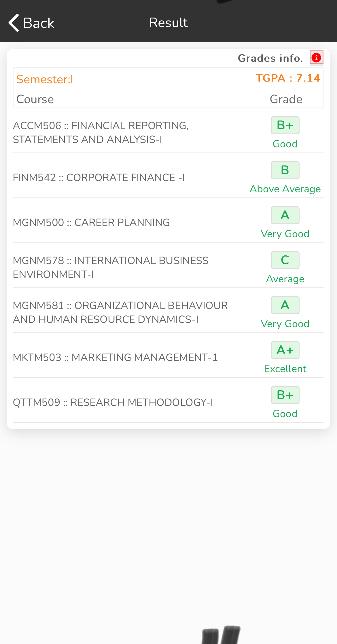
Task: Tap the TGPA : 7.14 value
Action: coord(288,78)
